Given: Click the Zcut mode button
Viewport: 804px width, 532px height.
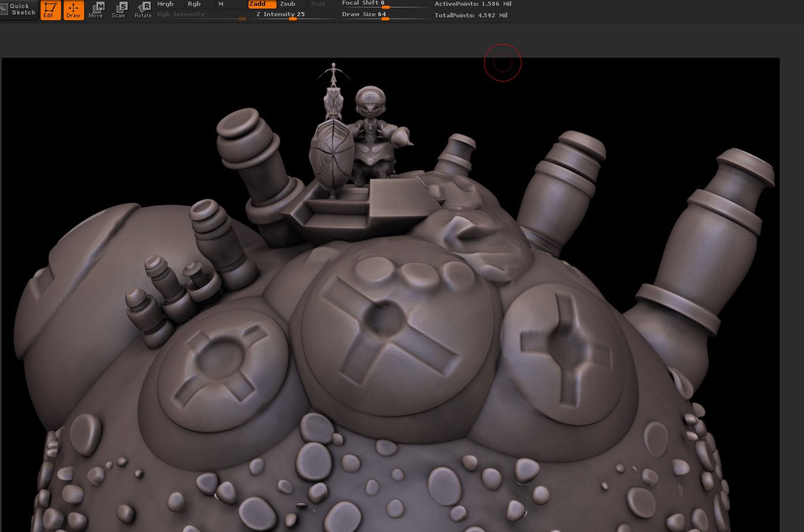Looking at the screenshot, I should tap(322, 4).
